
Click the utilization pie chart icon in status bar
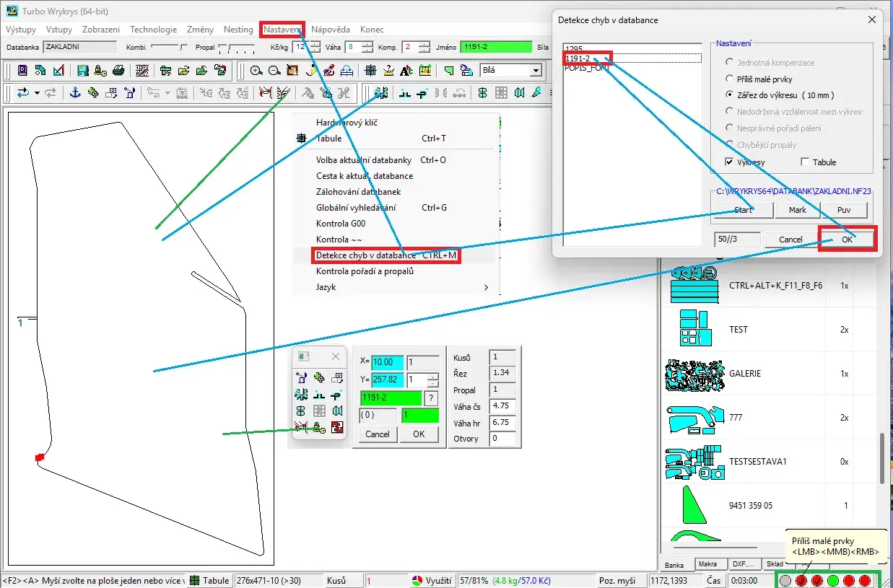(x=417, y=580)
